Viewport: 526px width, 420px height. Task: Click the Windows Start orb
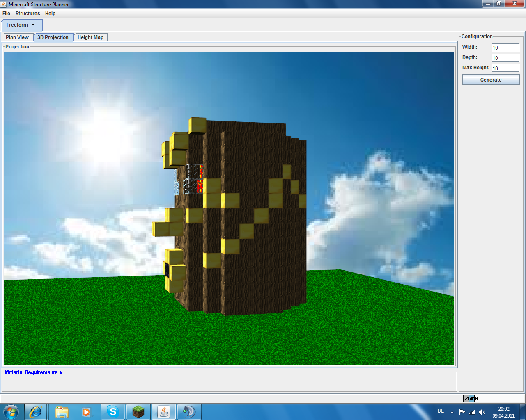coord(11,411)
